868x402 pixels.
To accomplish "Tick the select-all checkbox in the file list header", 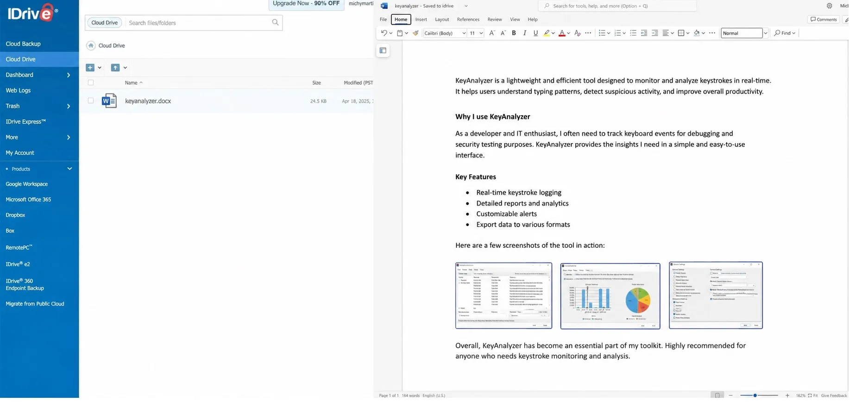I will click(x=92, y=83).
